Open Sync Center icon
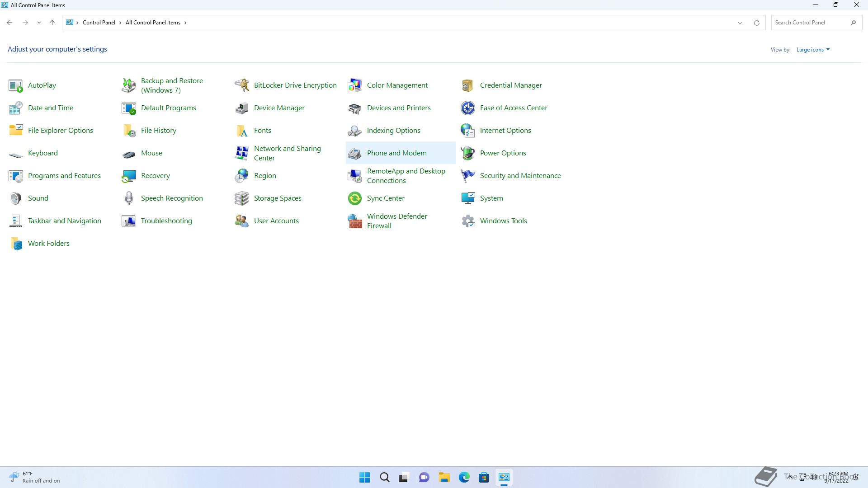The image size is (868, 488). 355,198
